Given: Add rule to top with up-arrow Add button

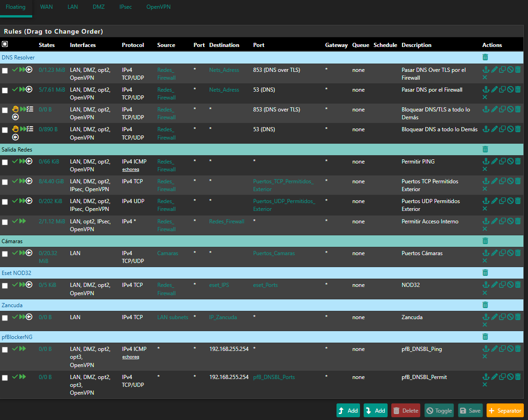Looking at the screenshot, I should coord(348,411).
